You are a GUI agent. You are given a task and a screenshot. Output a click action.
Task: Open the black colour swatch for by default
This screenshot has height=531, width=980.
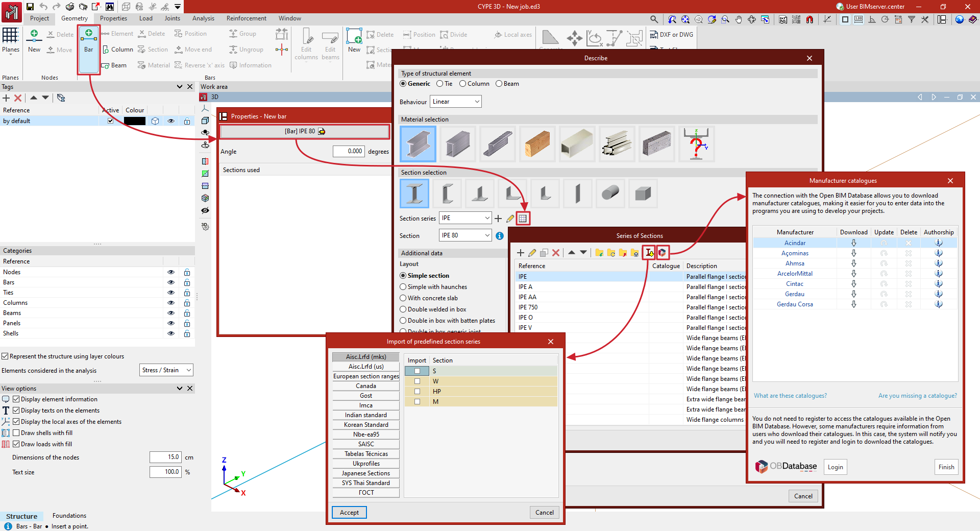point(135,121)
